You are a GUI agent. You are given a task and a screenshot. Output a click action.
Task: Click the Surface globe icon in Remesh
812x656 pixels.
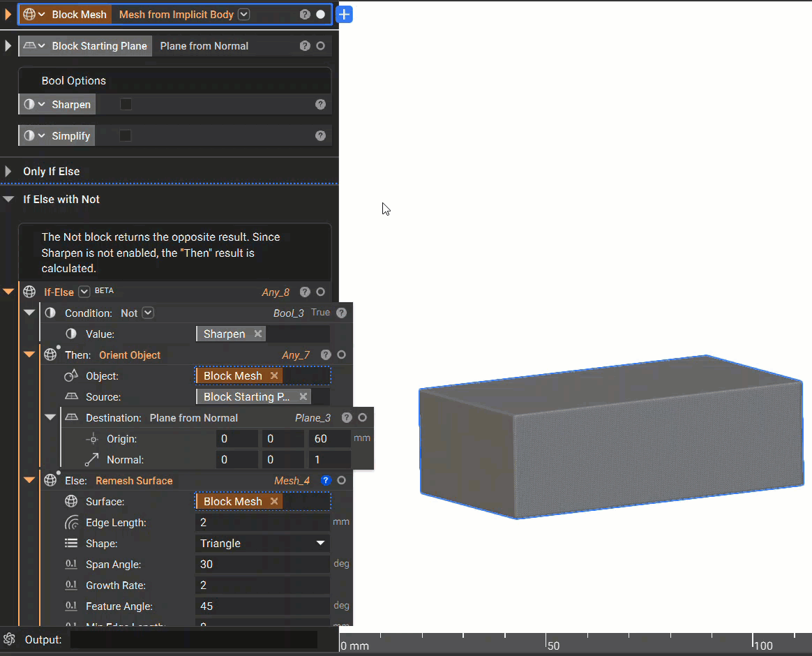tap(71, 501)
